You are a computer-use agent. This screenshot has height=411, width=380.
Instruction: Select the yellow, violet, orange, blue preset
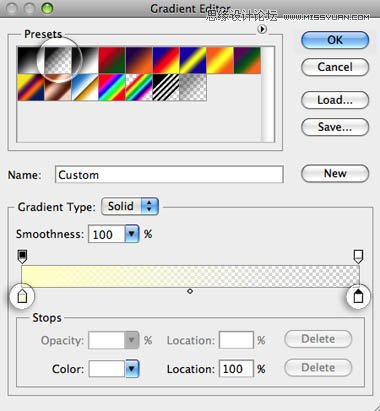pos(31,87)
